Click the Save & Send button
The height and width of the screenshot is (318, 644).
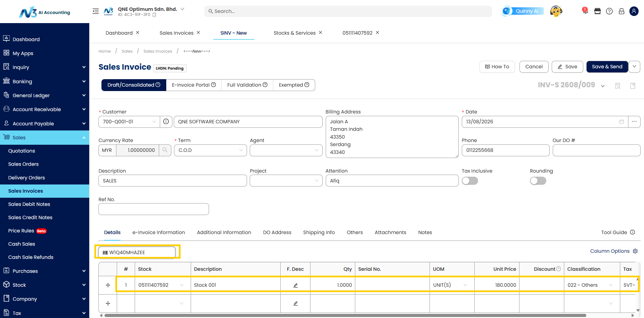pyautogui.click(x=607, y=67)
